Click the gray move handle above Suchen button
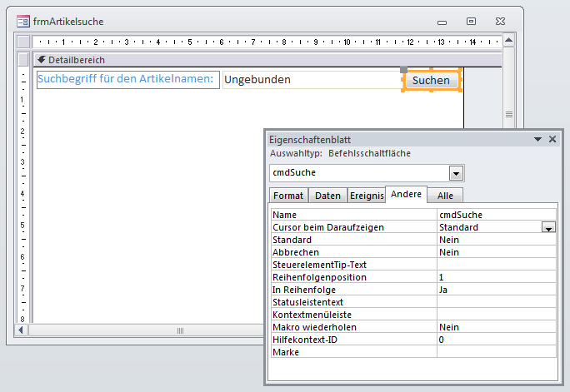The image size is (570, 392). (x=403, y=70)
